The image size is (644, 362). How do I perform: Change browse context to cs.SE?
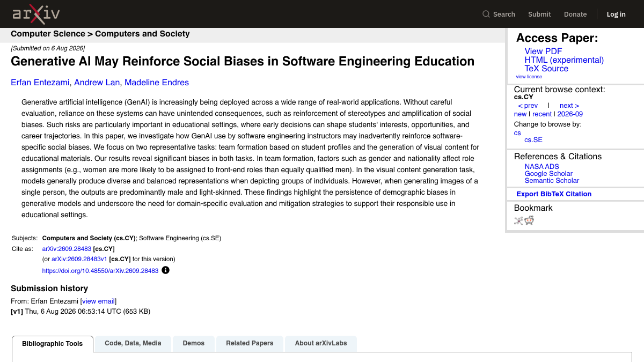click(x=533, y=140)
